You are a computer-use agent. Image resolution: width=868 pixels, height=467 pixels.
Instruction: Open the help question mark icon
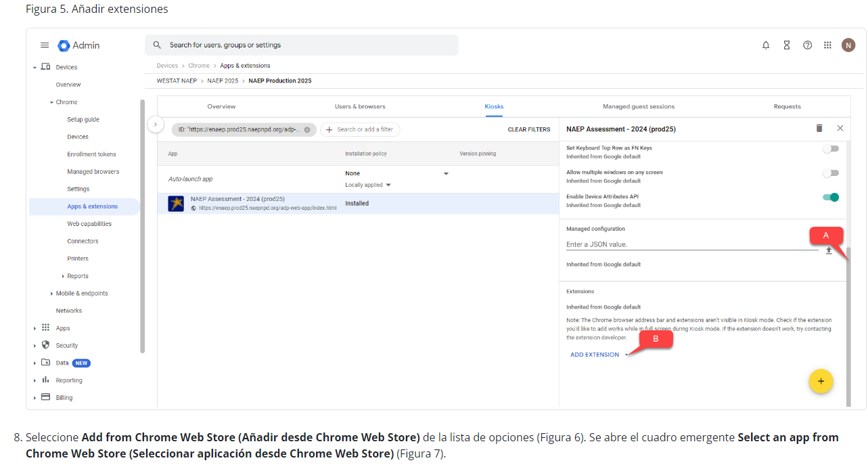[x=807, y=45]
